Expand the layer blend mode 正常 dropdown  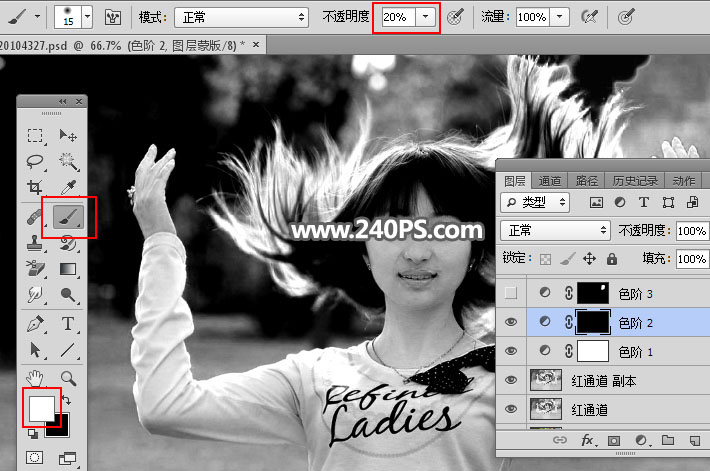pos(554,230)
